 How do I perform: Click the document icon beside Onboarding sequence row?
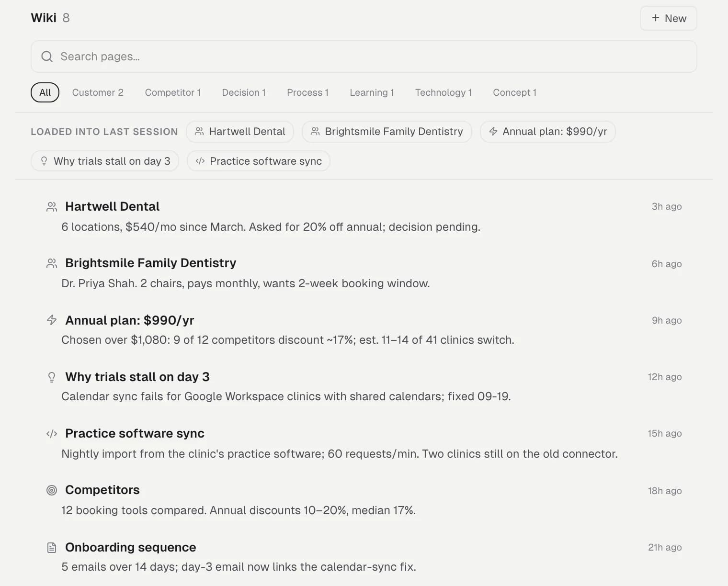52,548
